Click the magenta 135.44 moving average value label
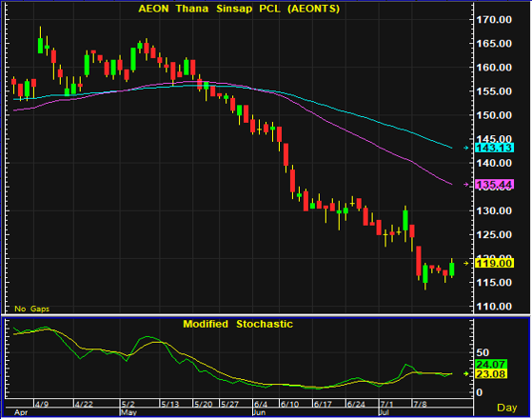 [x=494, y=185]
